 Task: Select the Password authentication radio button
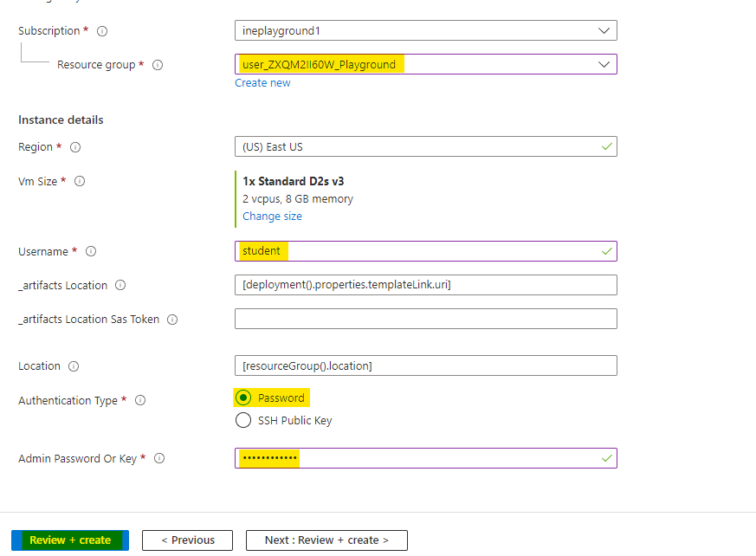tap(243, 398)
